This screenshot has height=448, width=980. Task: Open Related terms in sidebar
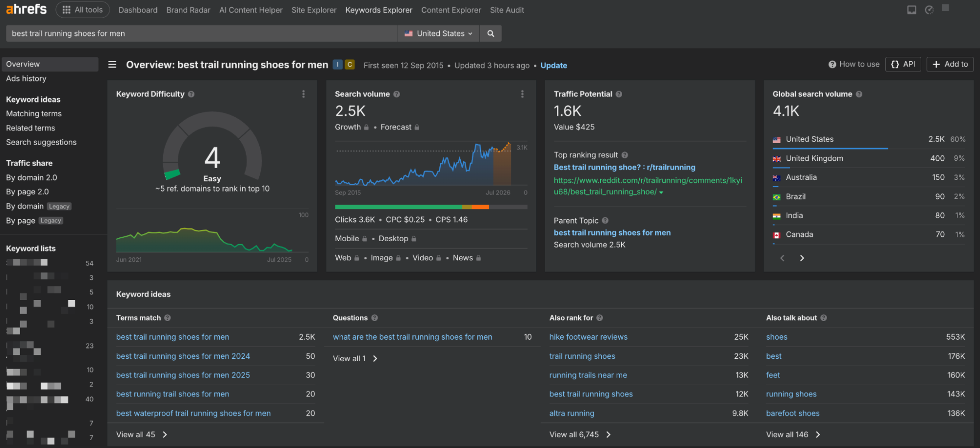tap(30, 128)
